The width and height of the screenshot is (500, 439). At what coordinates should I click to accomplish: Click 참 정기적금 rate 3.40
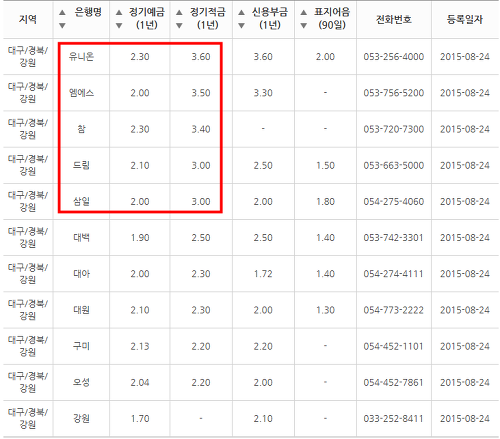pyautogui.click(x=201, y=129)
